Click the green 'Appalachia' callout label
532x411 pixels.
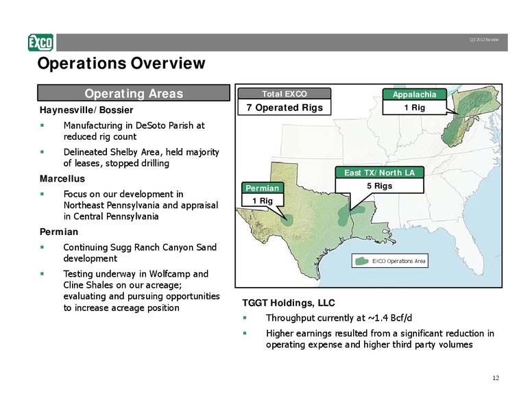(x=414, y=95)
